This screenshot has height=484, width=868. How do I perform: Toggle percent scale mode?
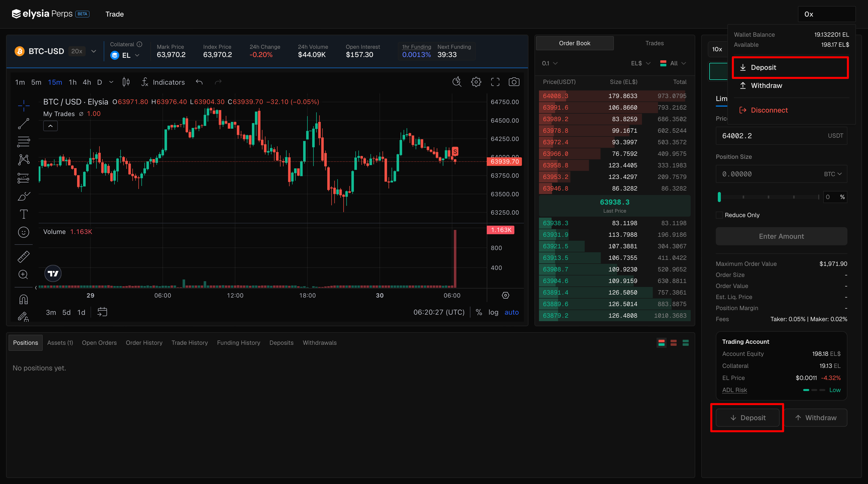478,312
